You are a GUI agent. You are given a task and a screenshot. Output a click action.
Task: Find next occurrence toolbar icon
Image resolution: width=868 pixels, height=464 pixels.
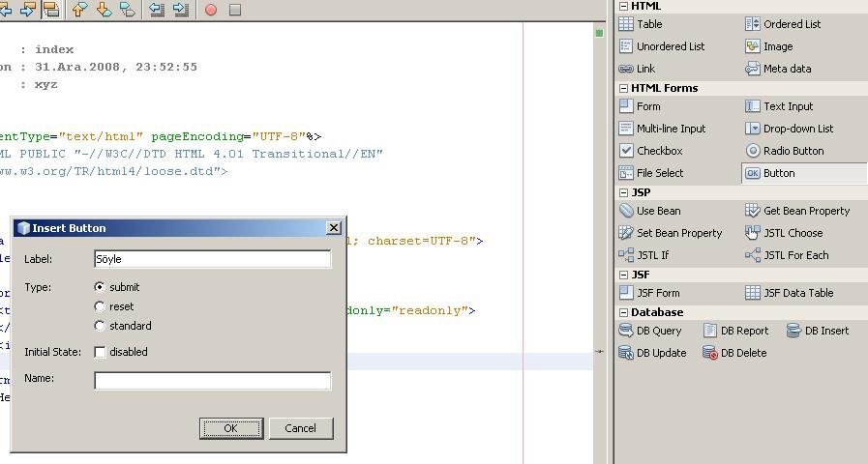click(x=28, y=10)
